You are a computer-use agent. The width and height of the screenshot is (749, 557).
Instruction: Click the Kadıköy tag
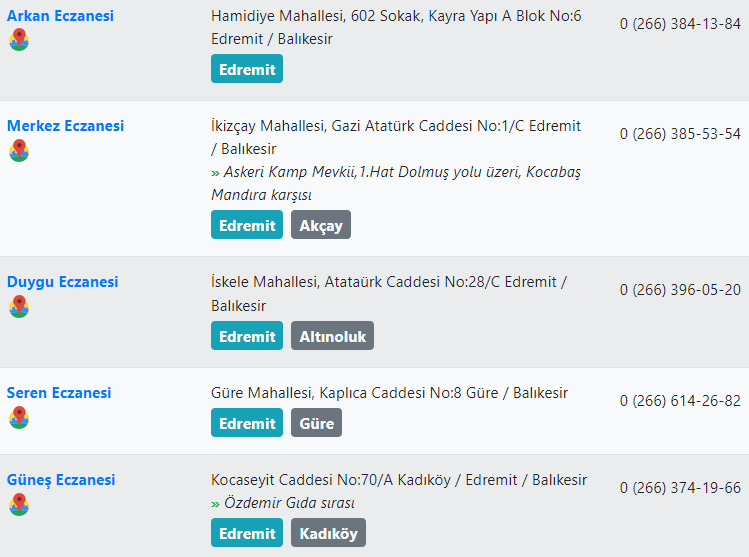click(329, 533)
